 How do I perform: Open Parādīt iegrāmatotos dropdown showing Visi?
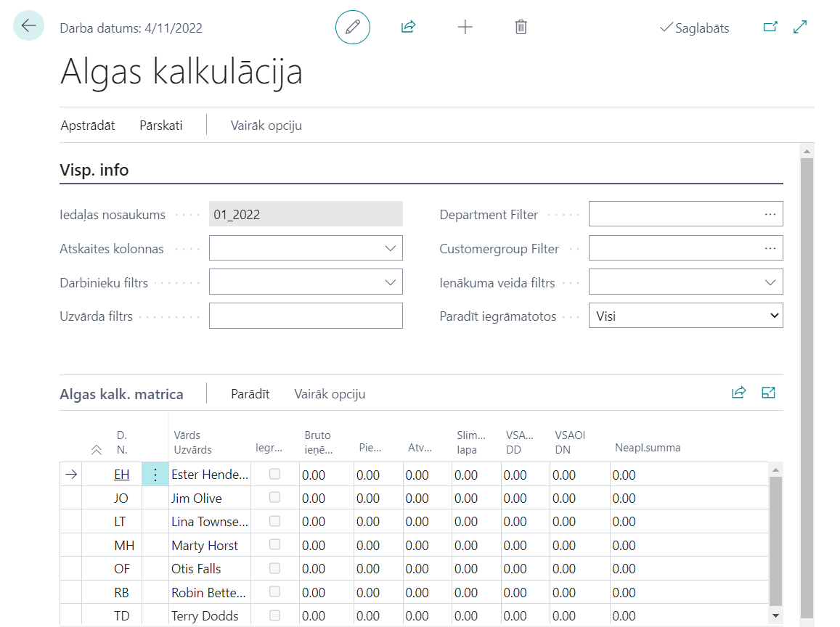click(685, 316)
